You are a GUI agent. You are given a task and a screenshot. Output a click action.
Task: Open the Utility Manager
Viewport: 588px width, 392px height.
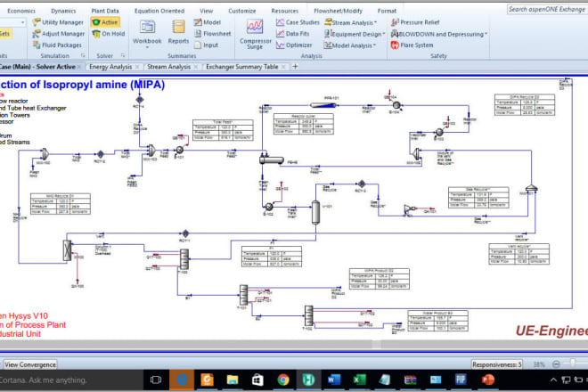coord(58,22)
